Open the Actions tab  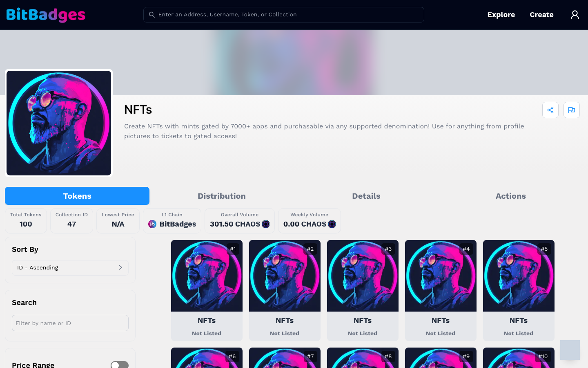tap(511, 196)
